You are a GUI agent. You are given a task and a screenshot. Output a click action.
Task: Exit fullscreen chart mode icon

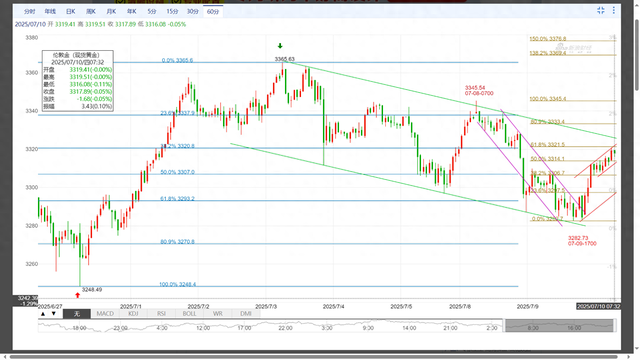point(601,11)
